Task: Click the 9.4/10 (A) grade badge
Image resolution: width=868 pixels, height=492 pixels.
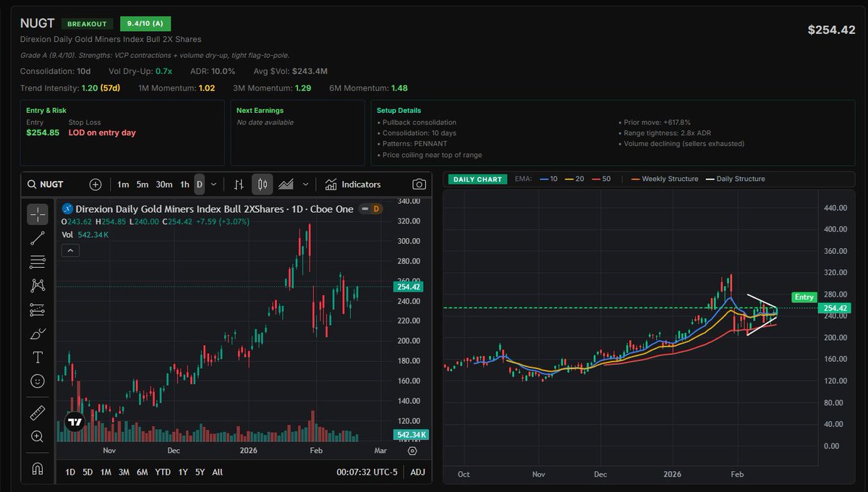Action: [145, 24]
